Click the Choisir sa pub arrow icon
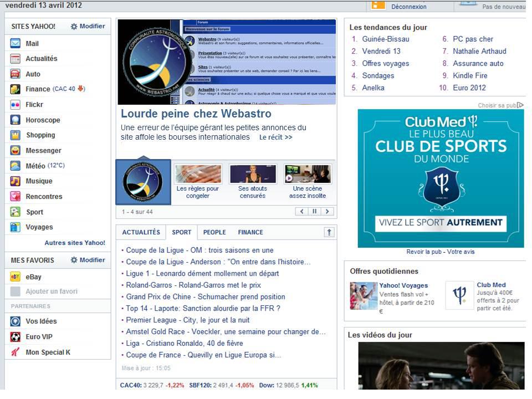Viewport: 532px width, 399px height. pyautogui.click(x=520, y=105)
